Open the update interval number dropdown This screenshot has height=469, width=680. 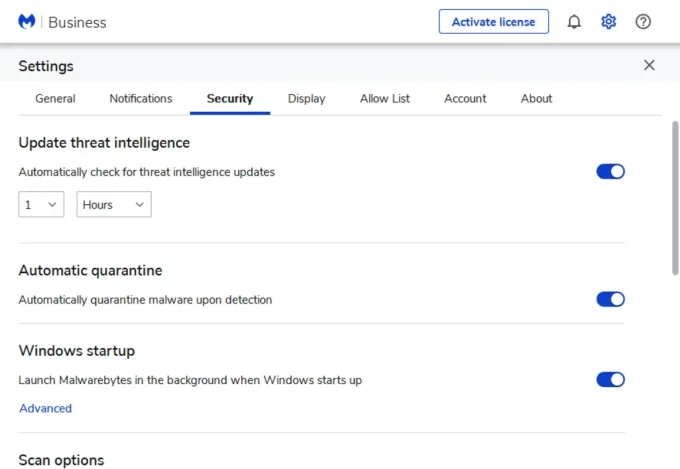point(41,205)
